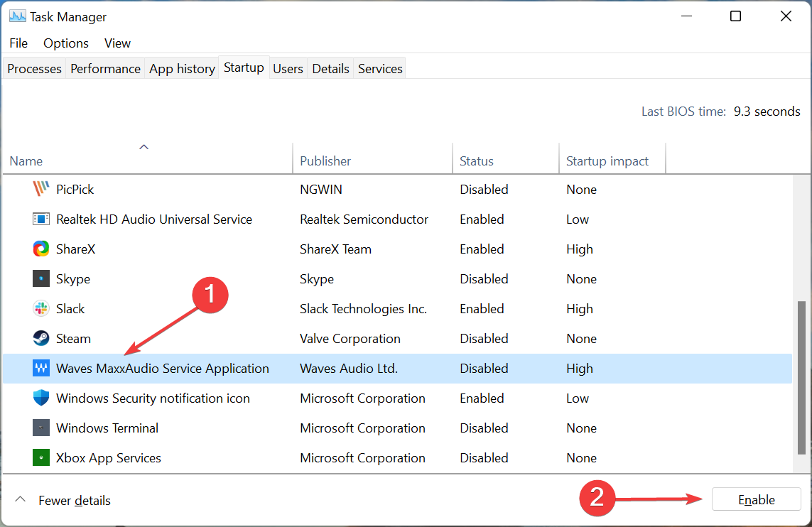Switch to the Performance tab
This screenshot has width=812, height=527.
click(x=105, y=68)
